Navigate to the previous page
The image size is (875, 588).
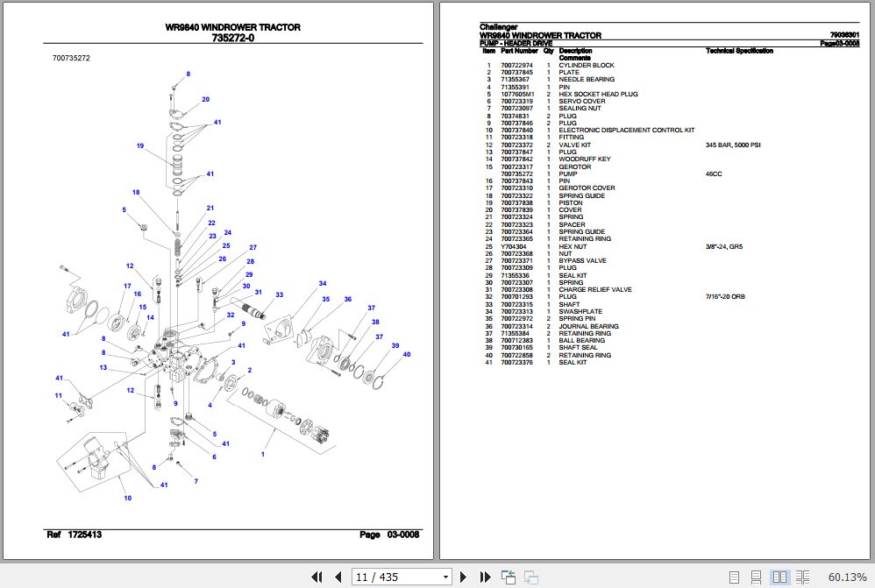pyautogui.click(x=338, y=577)
